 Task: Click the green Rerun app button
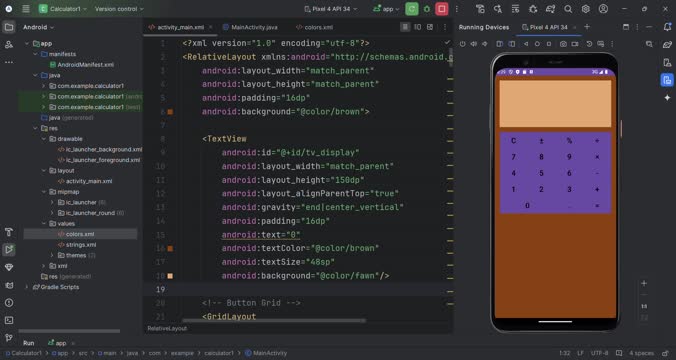tap(412, 9)
